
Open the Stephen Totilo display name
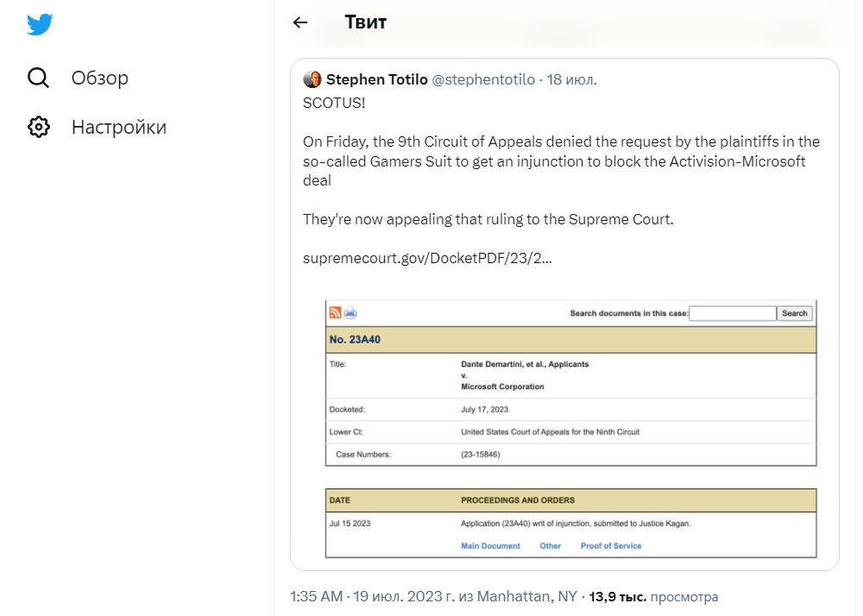(x=377, y=80)
